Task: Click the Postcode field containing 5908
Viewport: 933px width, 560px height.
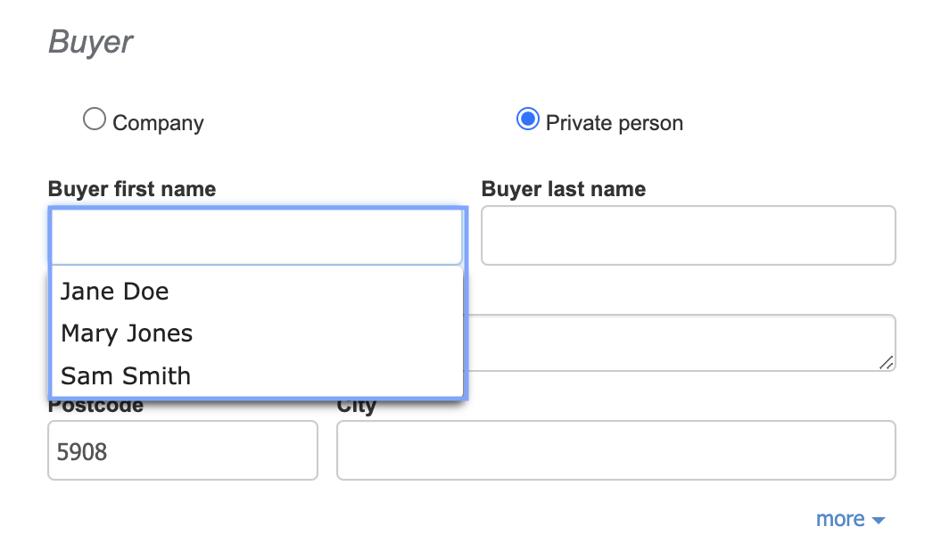Action: (182, 450)
